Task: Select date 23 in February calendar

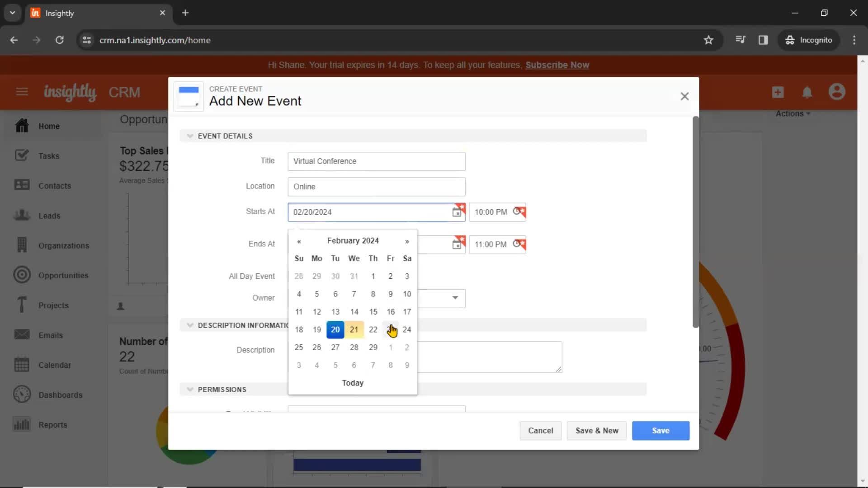Action: click(391, 329)
